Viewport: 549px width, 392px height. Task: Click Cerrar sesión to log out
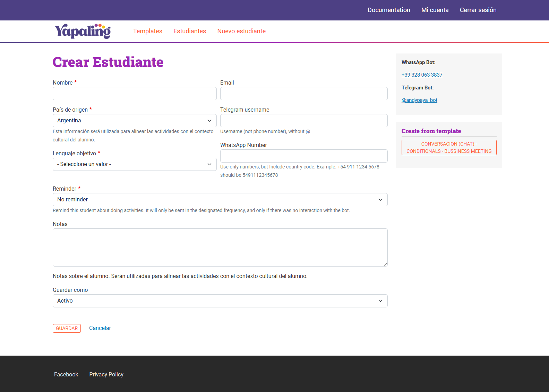[478, 10]
